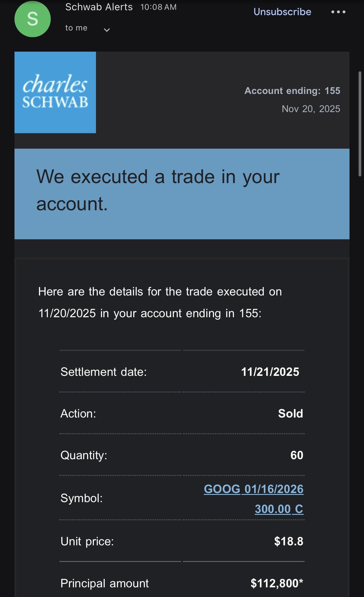Tap the "to me" recipient text

[76, 28]
